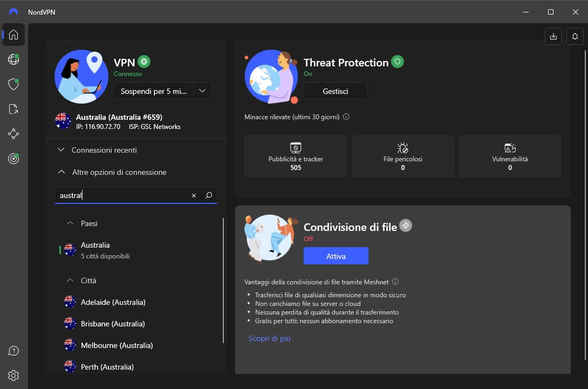
Task: Click the ISP: GSL Networks text
Action: tap(154, 127)
